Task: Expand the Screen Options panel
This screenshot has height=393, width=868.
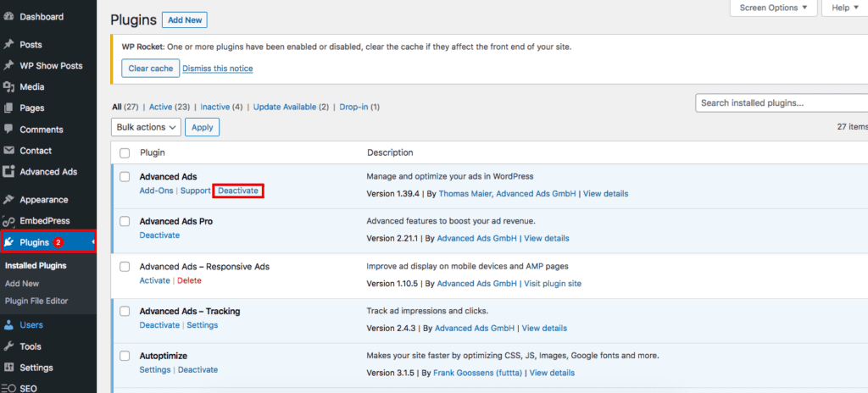Action: click(x=773, y=8)
